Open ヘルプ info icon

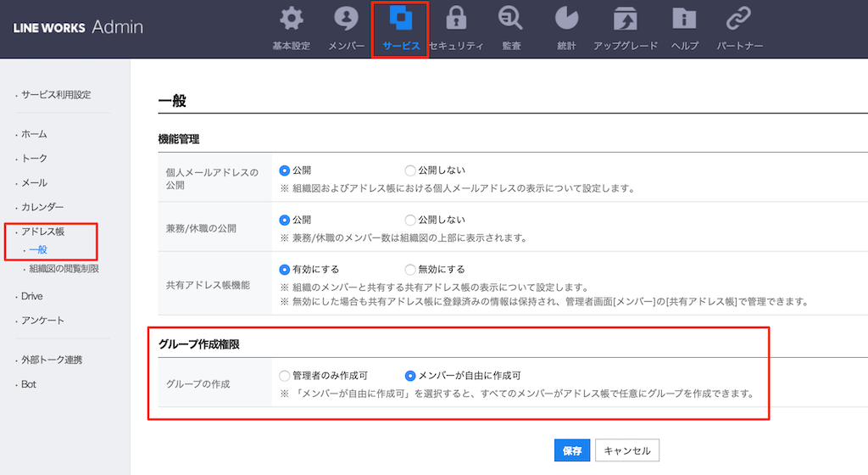(684, 19)
